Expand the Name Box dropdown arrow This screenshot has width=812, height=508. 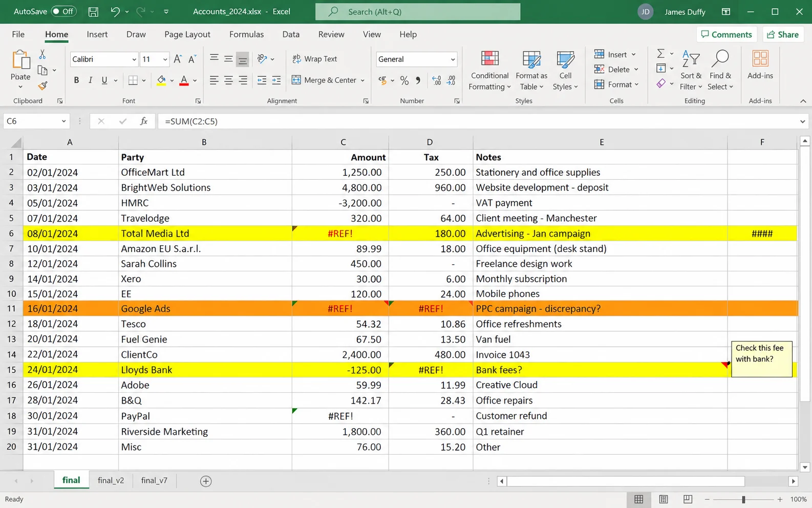pos(63,121)
